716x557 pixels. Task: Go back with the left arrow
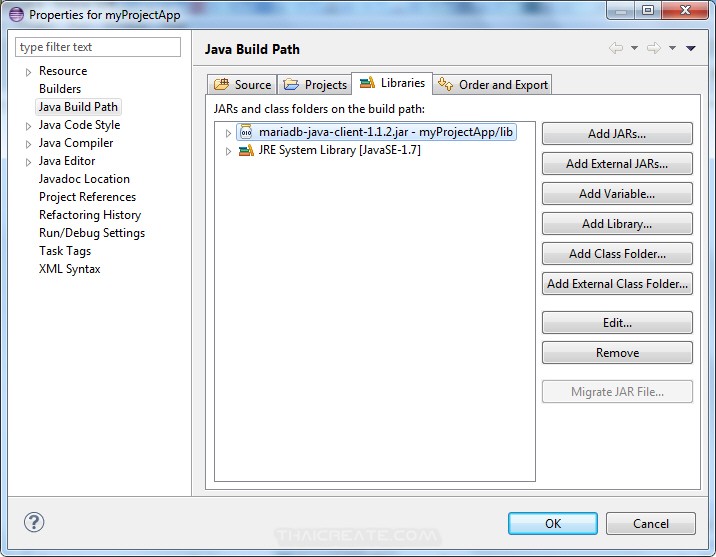pos(616,48)
